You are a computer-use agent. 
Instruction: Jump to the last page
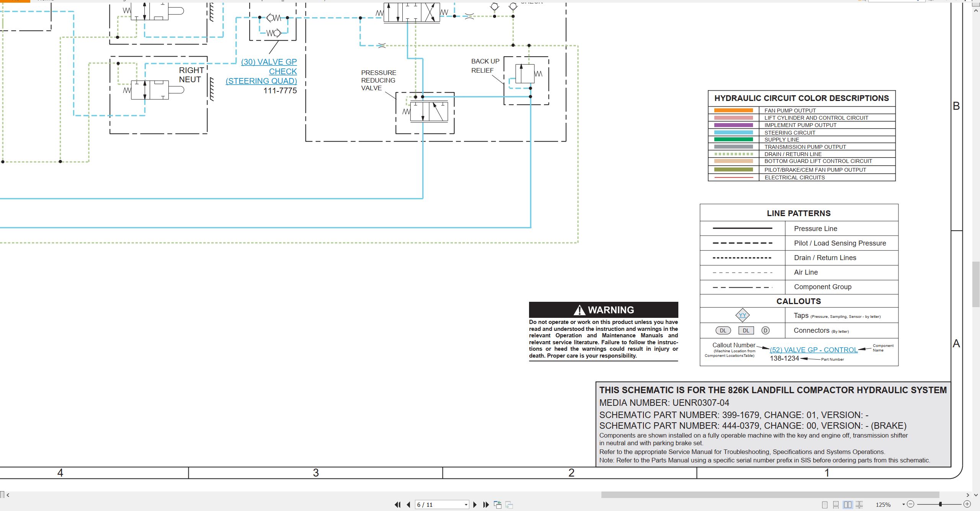click(x=486, y=504)
